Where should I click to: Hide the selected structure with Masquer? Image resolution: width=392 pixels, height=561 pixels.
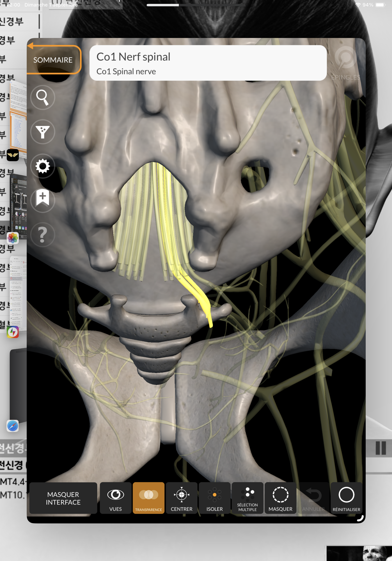(280, 498)
